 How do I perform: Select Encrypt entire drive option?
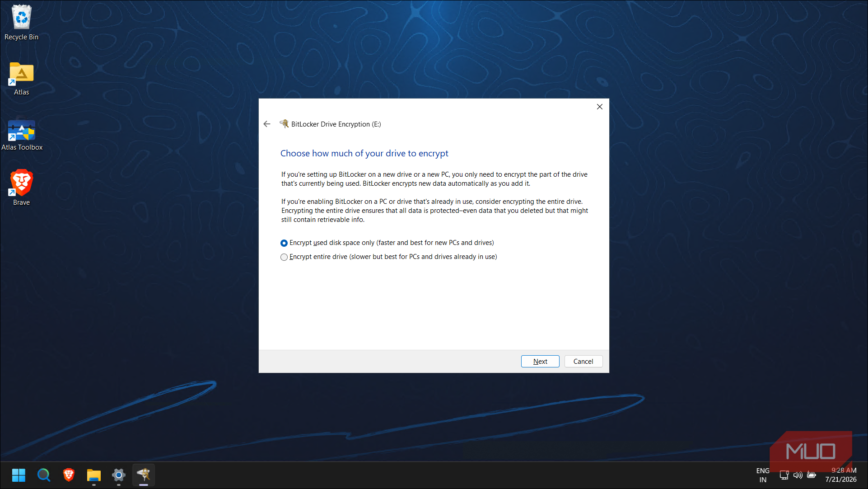click(x=389, y=257)
